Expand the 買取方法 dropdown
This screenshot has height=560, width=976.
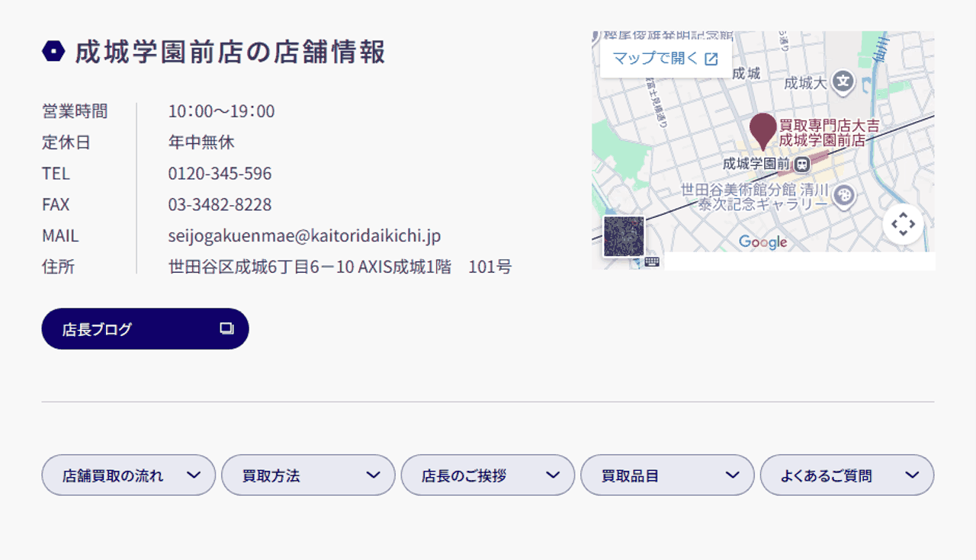[308, 475]
